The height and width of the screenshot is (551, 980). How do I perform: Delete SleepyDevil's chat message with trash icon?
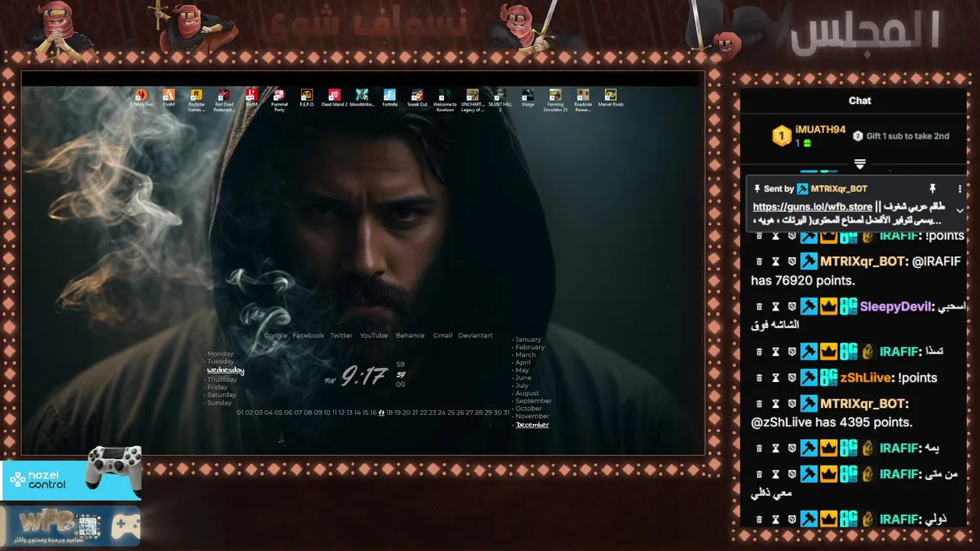point(759,307)
